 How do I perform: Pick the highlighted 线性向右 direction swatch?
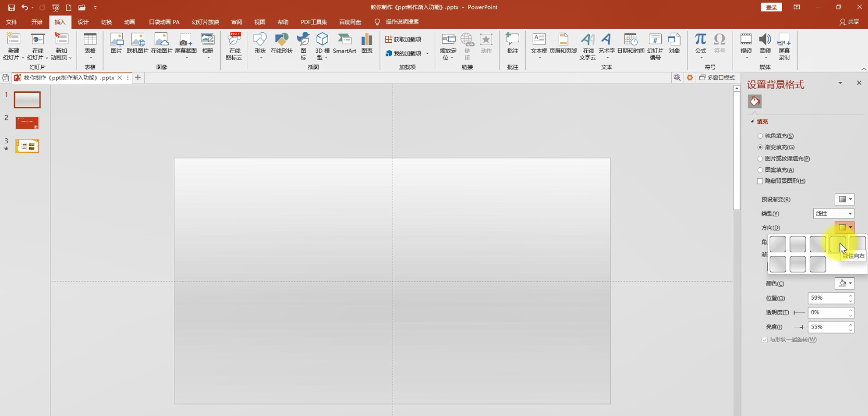[x=837, y=244]
